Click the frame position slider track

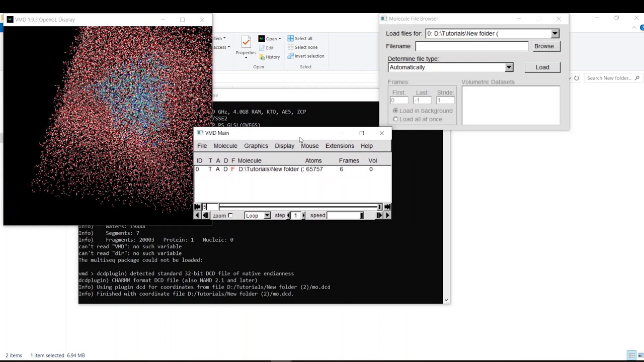pos(300,207)
